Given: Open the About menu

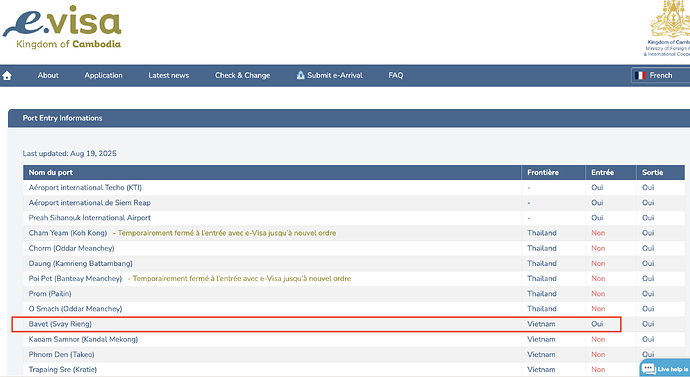Looking at the screenshot, I should (48, 75).
